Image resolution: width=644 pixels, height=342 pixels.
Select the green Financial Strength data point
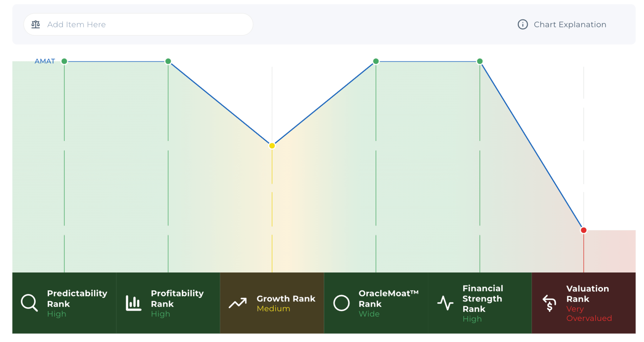480,61
